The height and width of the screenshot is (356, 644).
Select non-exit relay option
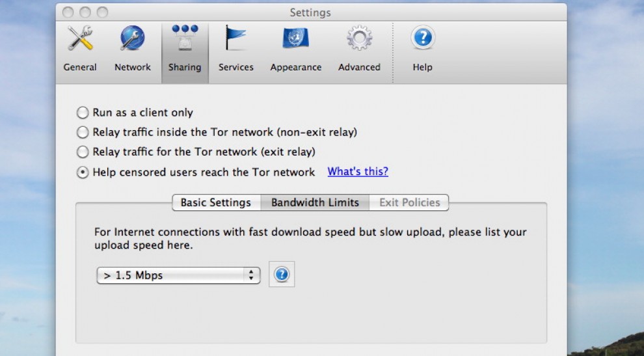tap(83, 132)
